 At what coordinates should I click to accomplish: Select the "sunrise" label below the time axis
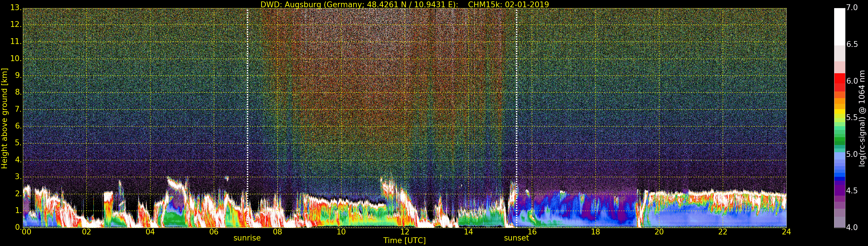(x=247, y=238)
